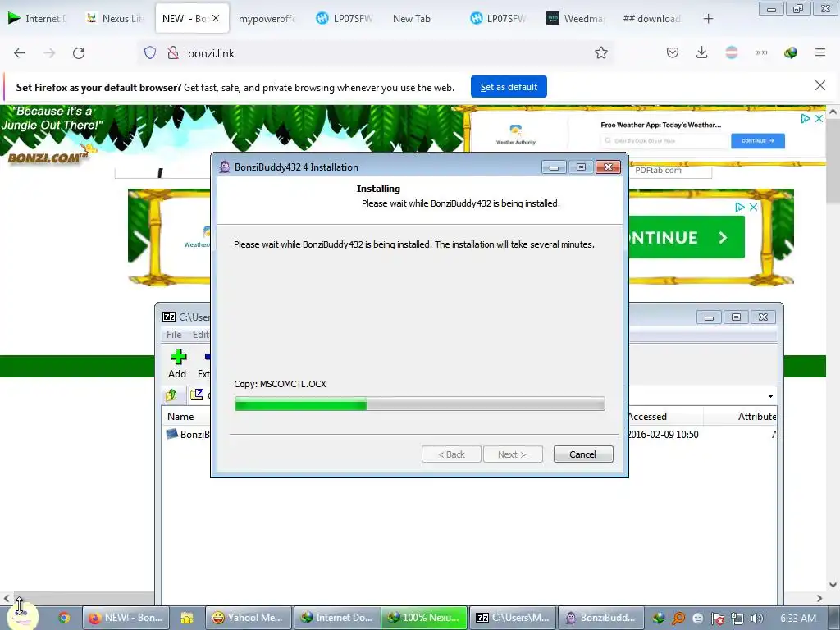Click the 6:33 AM system clock
The image size is (840, 630).
click(798, 619)
